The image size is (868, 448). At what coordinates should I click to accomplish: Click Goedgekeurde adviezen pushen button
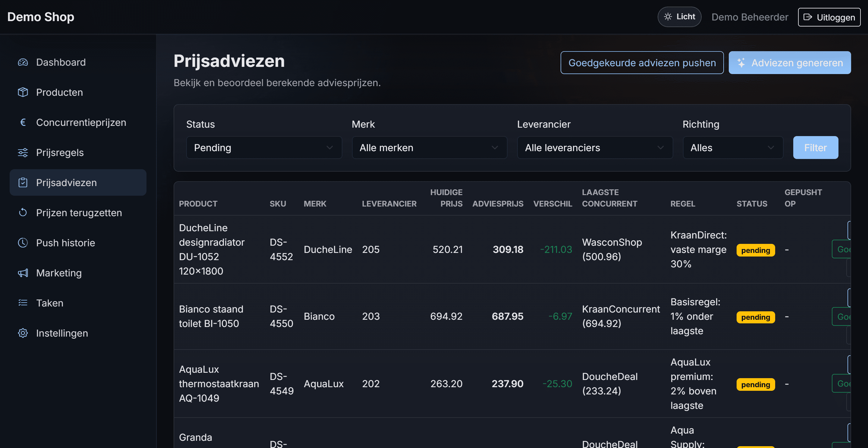point(642,63)
